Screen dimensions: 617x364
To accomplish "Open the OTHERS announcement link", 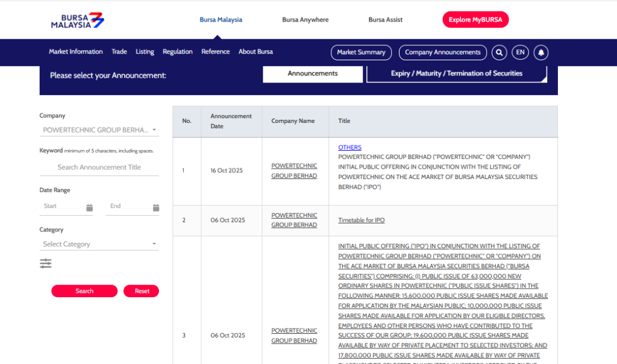I will point(349,147).
